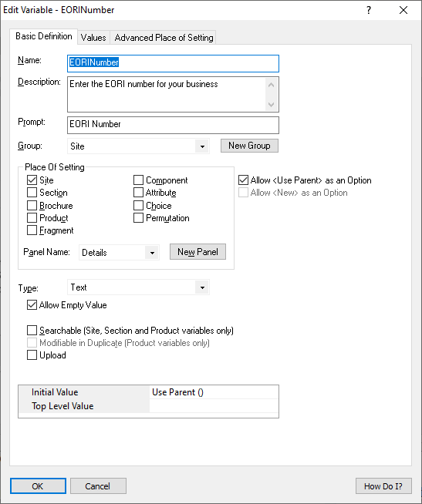Enable the Searchable checkbox
This screenshot has width=422, height=504.
32,331
